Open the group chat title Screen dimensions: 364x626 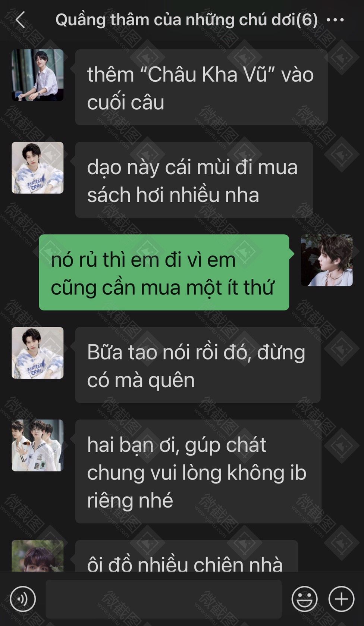tap(186, 20)
